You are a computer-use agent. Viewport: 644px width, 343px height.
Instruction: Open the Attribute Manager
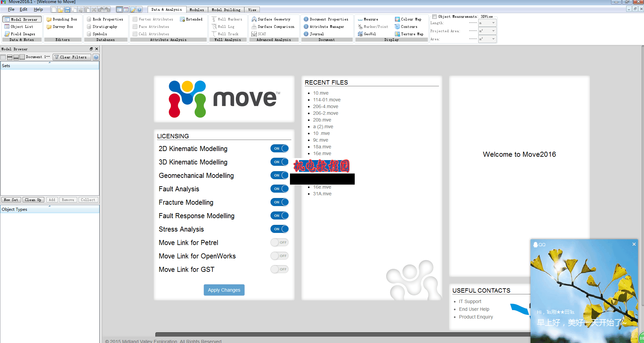pos(324,27)
